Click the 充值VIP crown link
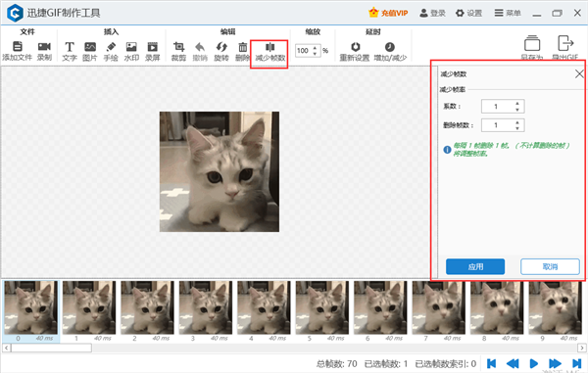588x373 pixels. (x=388, y=13)
